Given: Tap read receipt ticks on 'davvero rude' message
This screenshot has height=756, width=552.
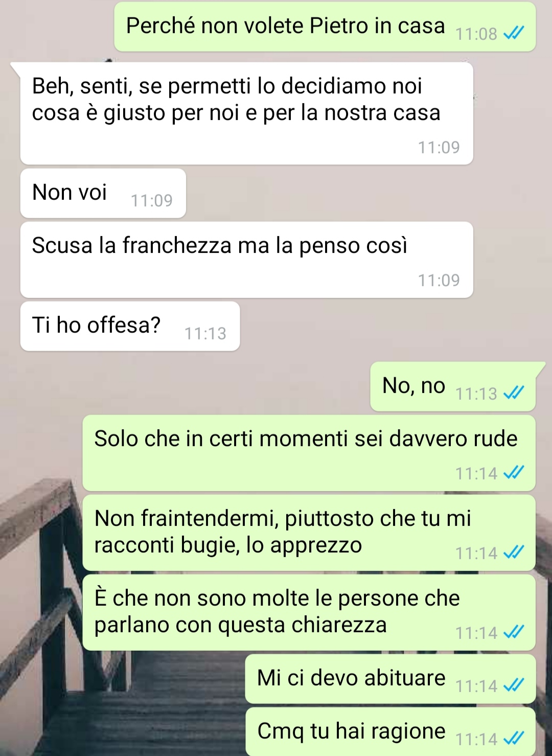Looking at the screenshot, I should [x=514, y=473].
